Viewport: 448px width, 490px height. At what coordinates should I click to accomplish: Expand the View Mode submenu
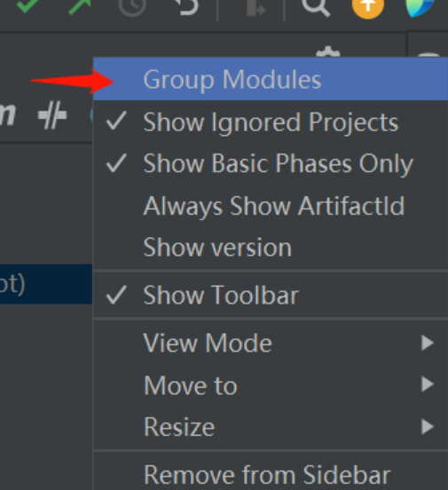(x=271, y=343)
